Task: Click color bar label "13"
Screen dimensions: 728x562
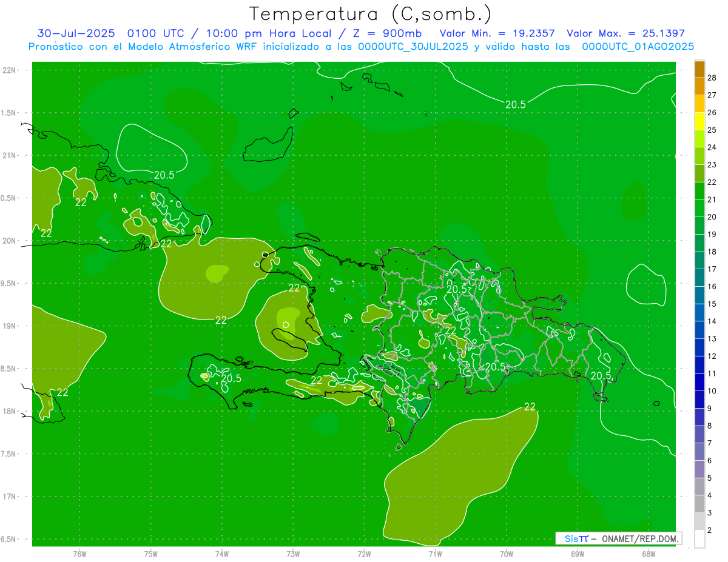Action: pos(712,338)
